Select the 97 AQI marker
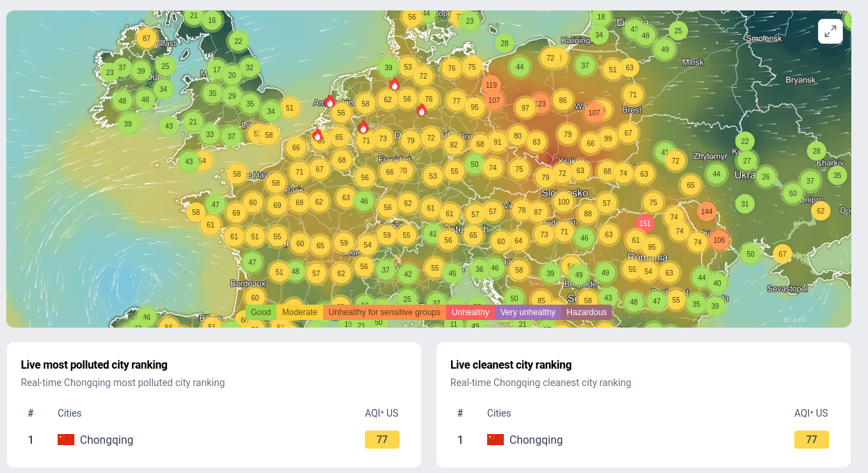868x473 pixels. click(525, 108)
